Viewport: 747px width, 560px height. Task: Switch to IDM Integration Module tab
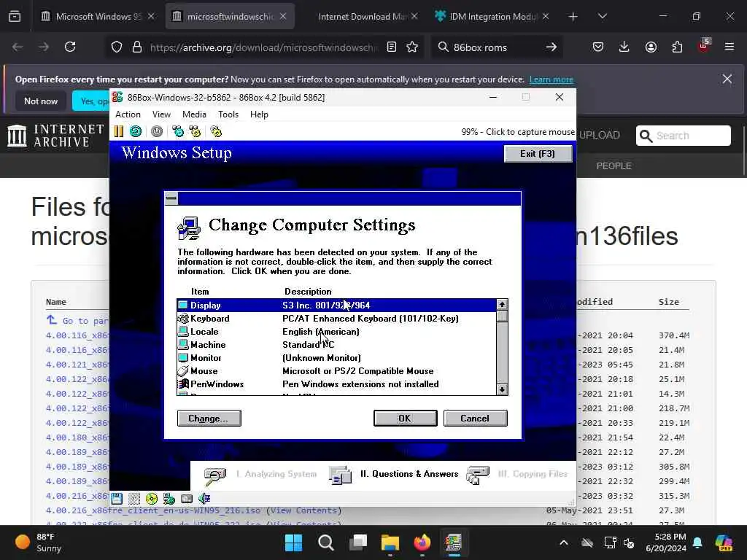point(492,17)
